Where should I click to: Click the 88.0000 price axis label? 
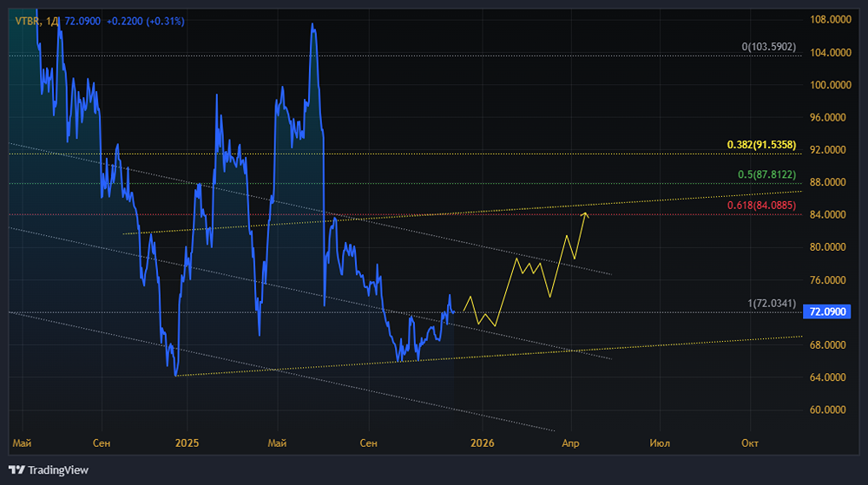pos(827,182)
